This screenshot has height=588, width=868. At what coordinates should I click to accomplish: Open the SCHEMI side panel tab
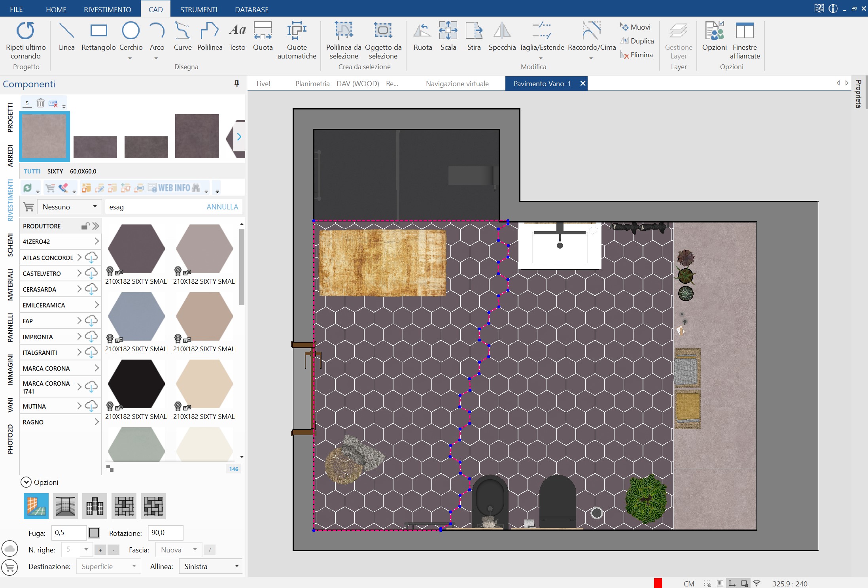point(10,245)
